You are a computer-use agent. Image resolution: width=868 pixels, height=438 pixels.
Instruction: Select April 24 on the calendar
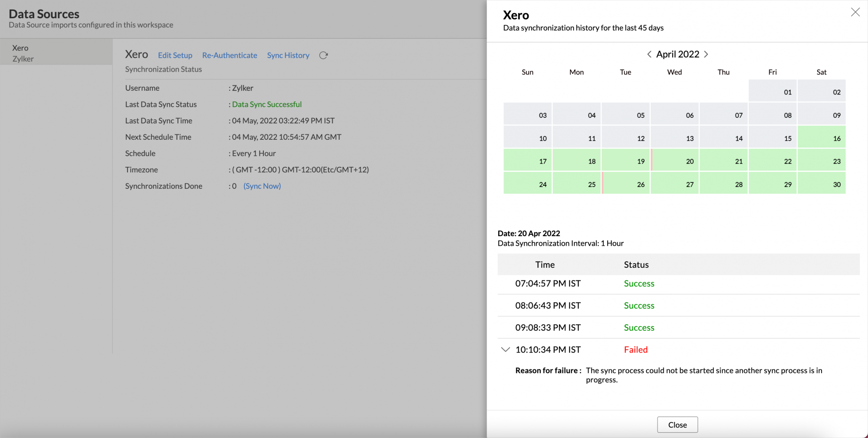(528, 183)
